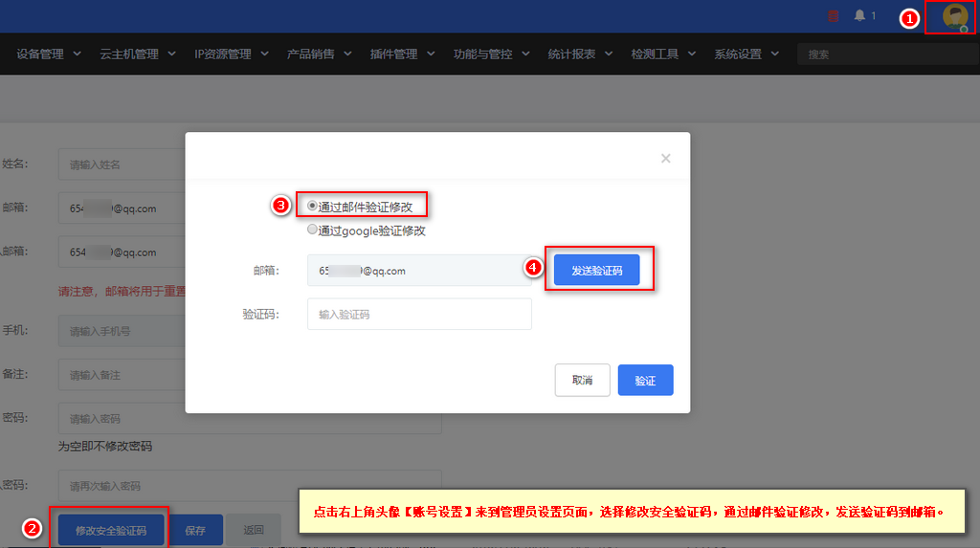Screen dimensions: 980x548
Task: Expand the 云主机管理 dropdown
Action: [138, 55]
